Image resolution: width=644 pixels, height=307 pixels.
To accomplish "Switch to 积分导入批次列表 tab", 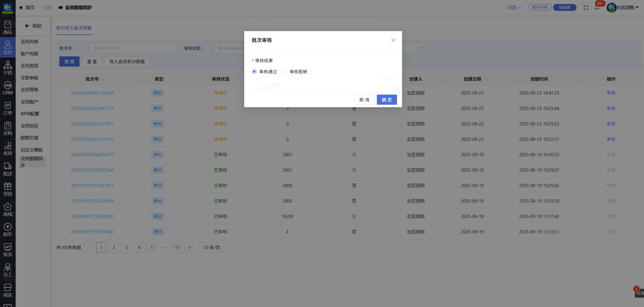I will [x=74, y=28].
